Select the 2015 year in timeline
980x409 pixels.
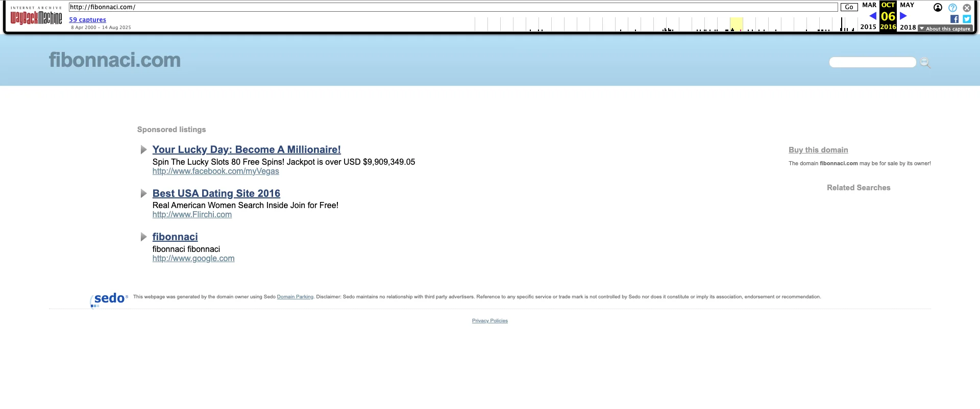(868, 27)
